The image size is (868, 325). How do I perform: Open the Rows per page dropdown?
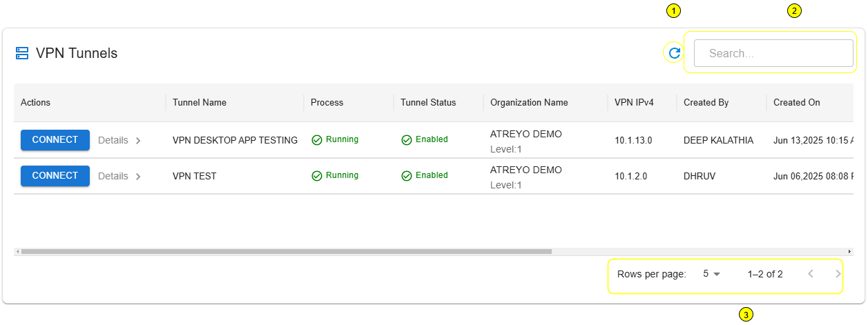[x=711, y=274]
